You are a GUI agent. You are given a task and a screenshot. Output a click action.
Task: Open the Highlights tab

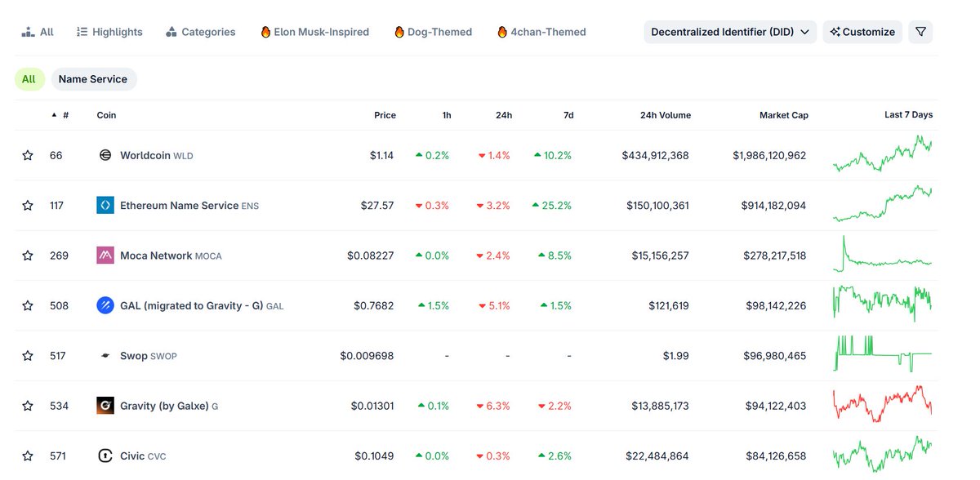point(109,32)
